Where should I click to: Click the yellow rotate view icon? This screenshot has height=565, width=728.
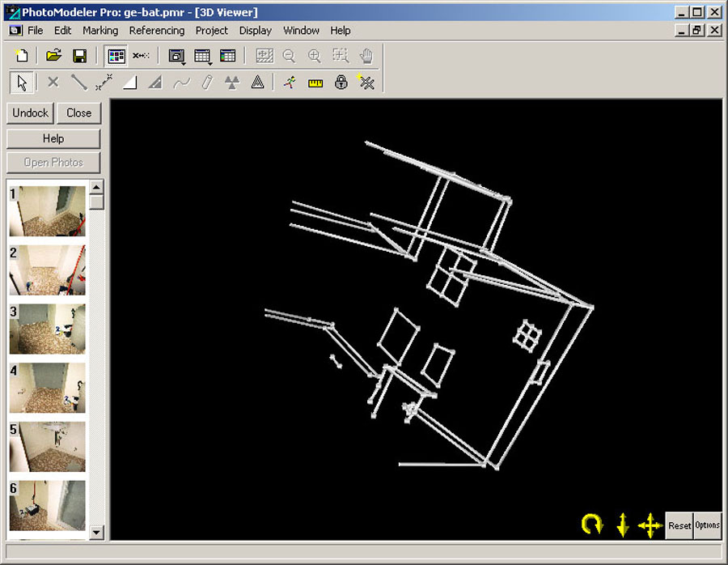[592, 525]
